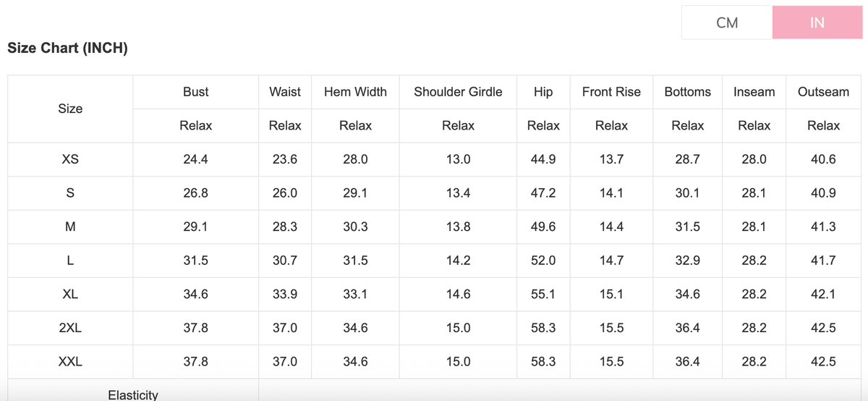The height and width of the screenshot is (401, 868).
Task: Click the Bottoms column header
Action: coord(687,92)
